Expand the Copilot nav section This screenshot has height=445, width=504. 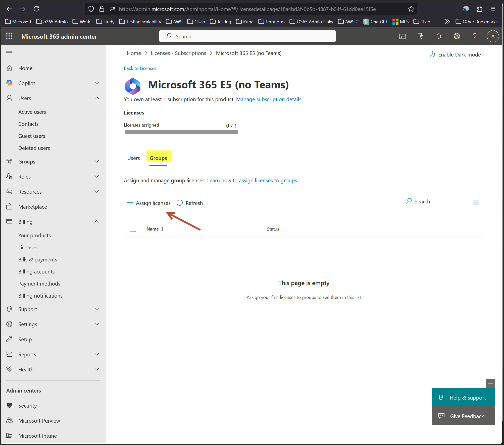coord(97,83)
